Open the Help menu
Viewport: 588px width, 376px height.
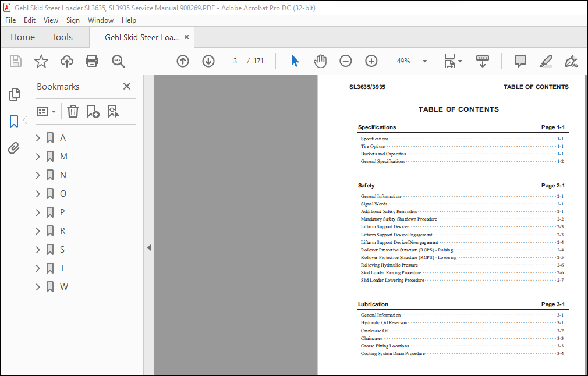point(129,20)
